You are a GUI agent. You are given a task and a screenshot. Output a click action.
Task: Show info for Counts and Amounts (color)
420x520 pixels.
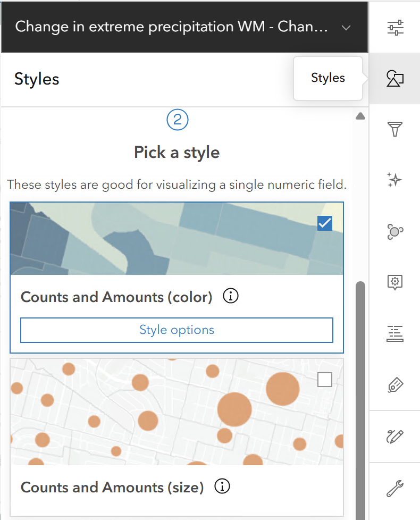coord(230,296)
